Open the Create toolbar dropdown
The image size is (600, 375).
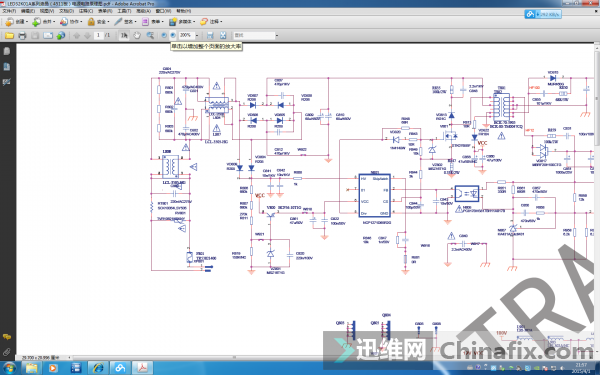16,22
